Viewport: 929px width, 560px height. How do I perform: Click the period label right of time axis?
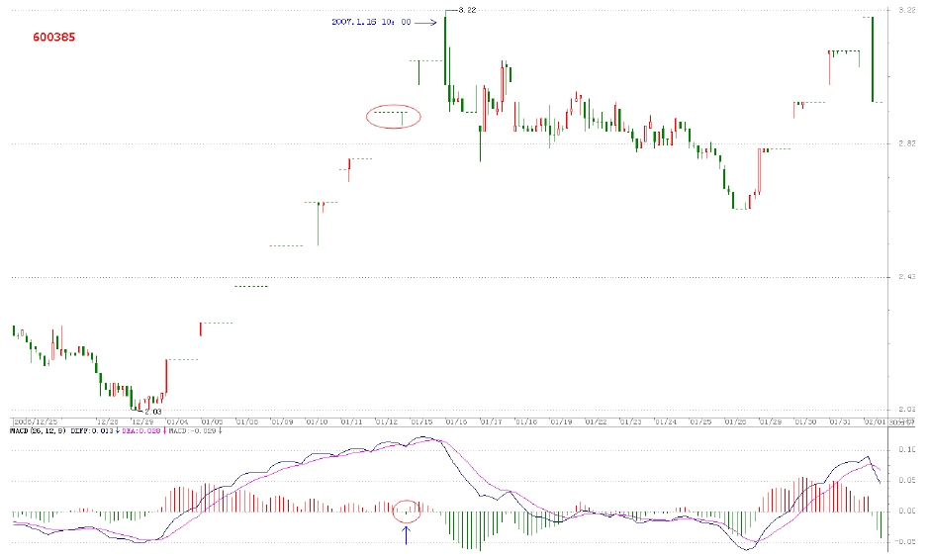(900, 421)
